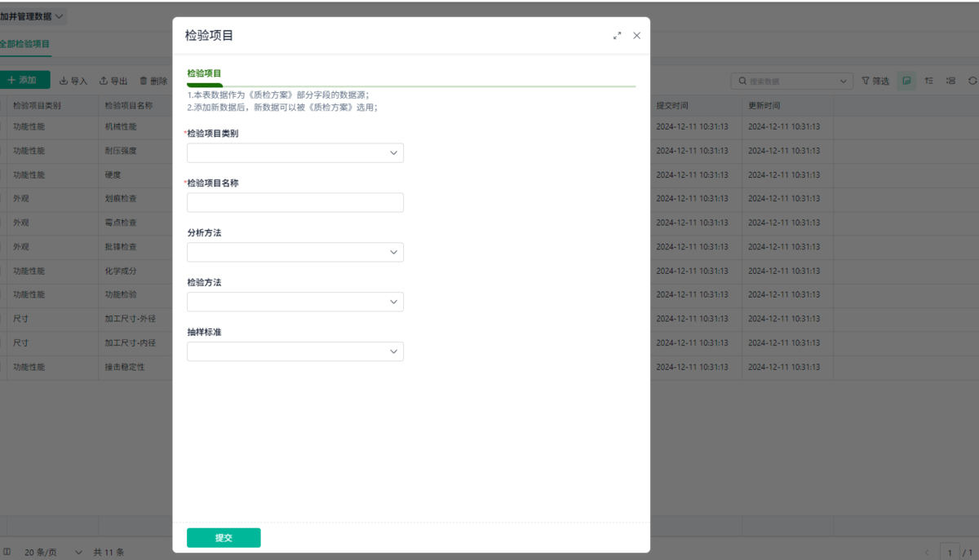Select the 耐压强度 row cell
Viewport: 979px width, 560px height.
click(121, 151)
